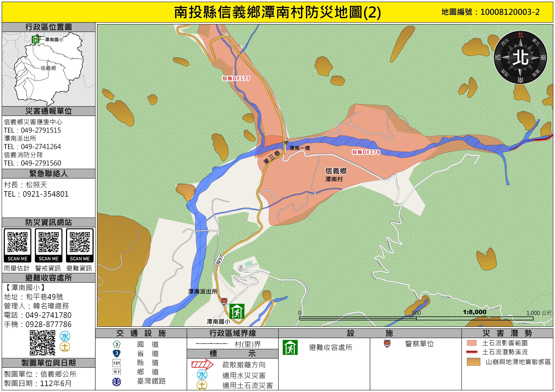Click the 警戒資訊 QR code
Screen dimensions: 555x392
click(x=49, y=242)
